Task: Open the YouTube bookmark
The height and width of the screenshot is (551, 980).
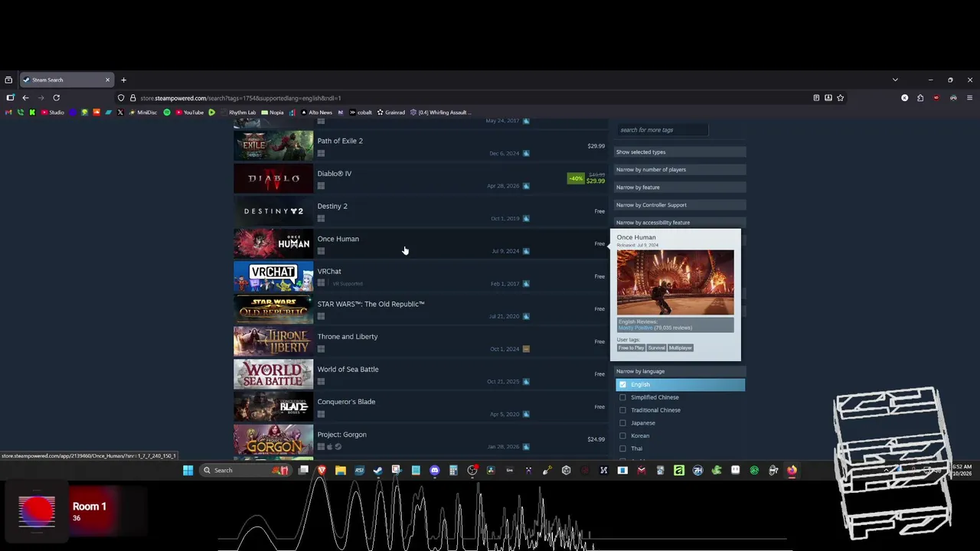Action: 189,112
